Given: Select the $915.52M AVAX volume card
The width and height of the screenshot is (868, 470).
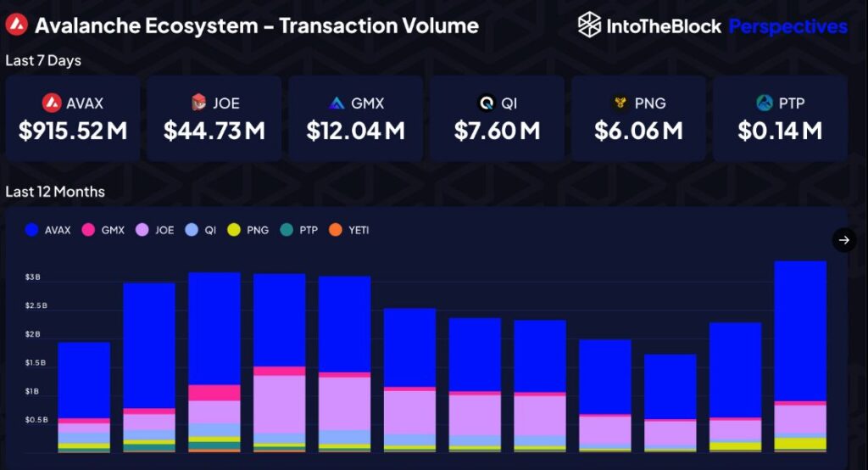Looking at the screenshot, I should pos(73,119).
